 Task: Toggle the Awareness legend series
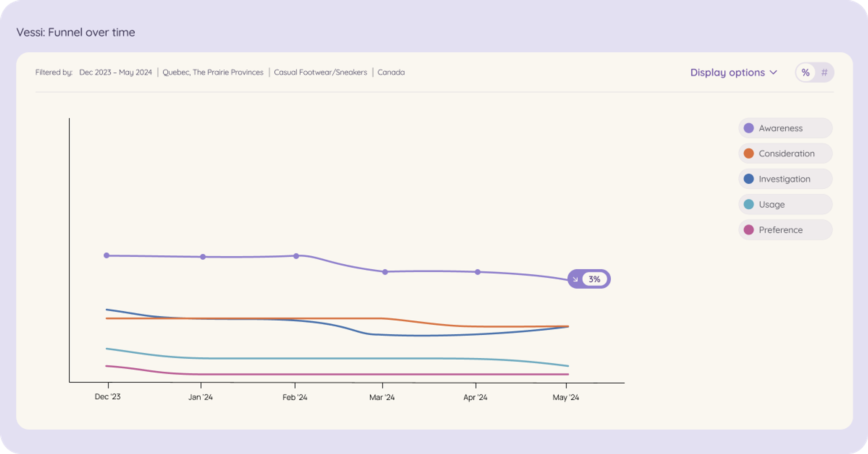pyautogui.click(x=785, y=128)
